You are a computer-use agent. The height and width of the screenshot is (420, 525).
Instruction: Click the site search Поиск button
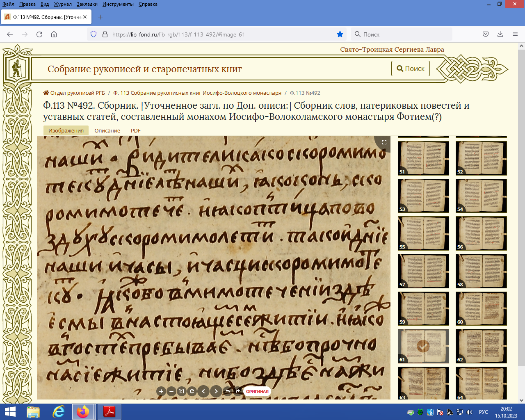[x=411, y=68]
